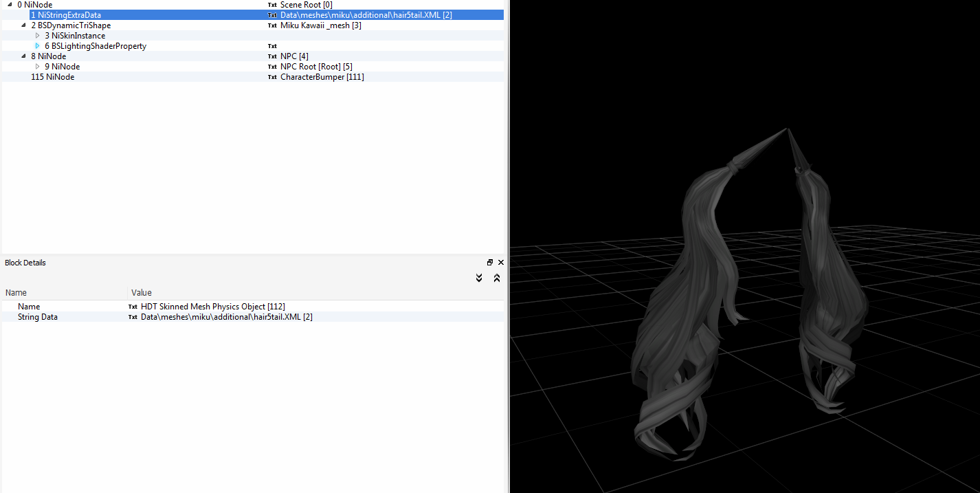Click Txt icon beside NPC [4]

point(272,56)
